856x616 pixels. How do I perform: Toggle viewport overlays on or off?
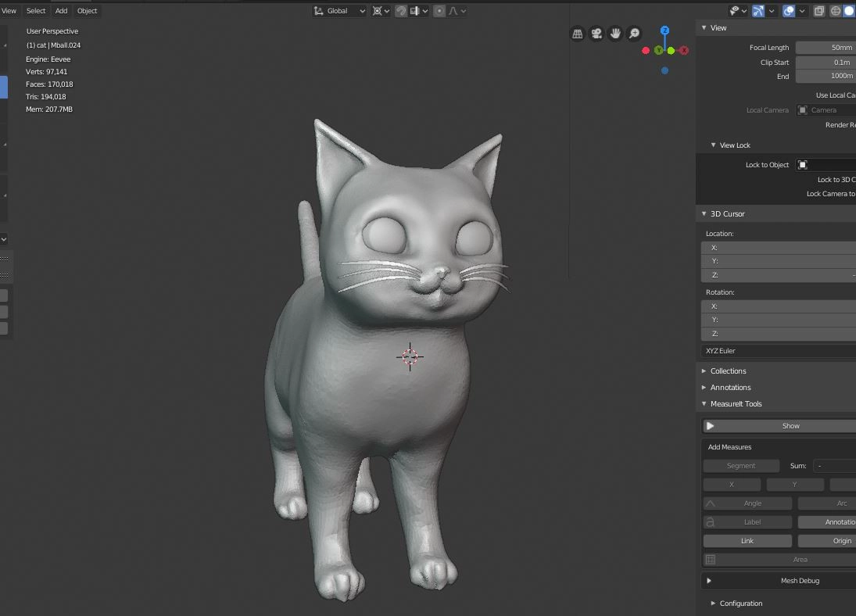point(789,11)
